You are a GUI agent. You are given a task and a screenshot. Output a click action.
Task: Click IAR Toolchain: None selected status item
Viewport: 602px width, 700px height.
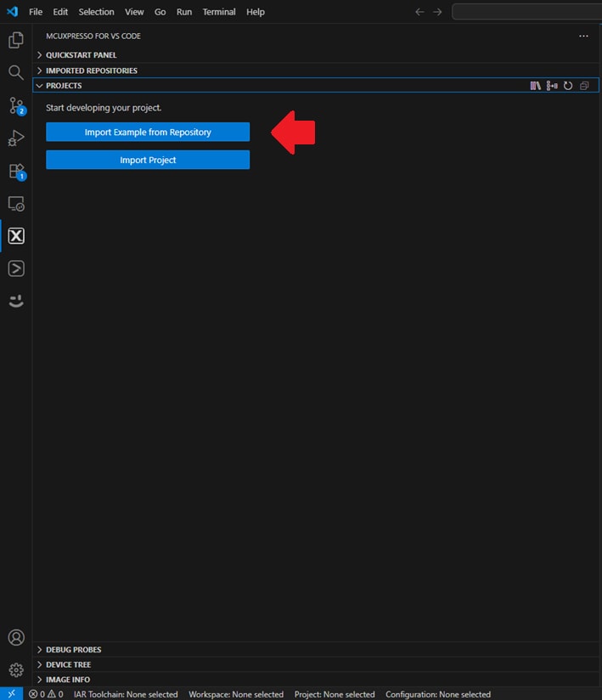pyautogui.click(x=126, y=694)
